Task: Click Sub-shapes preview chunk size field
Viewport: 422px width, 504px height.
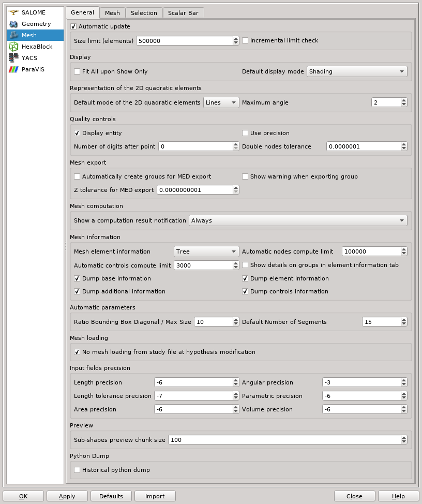Action: point(284,440)
